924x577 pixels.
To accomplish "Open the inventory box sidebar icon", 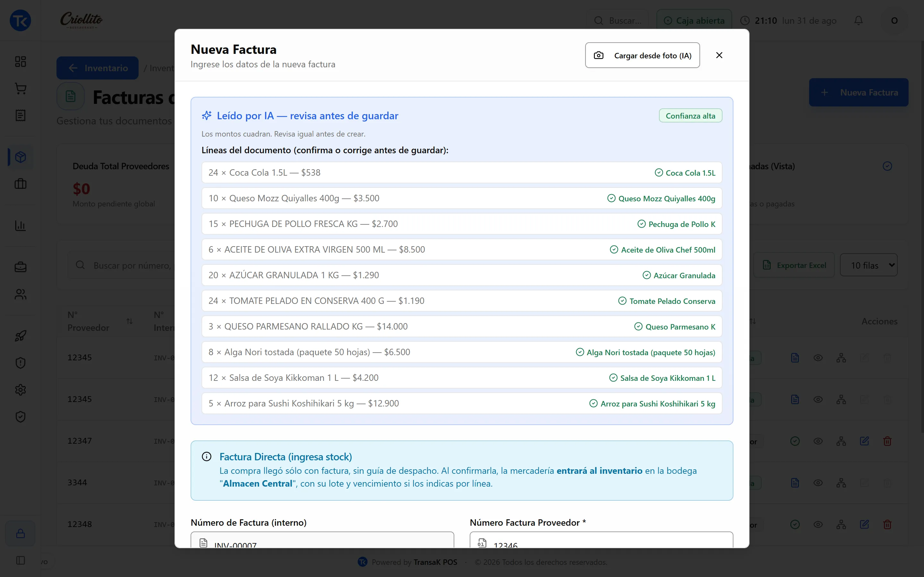I will 21,157.
